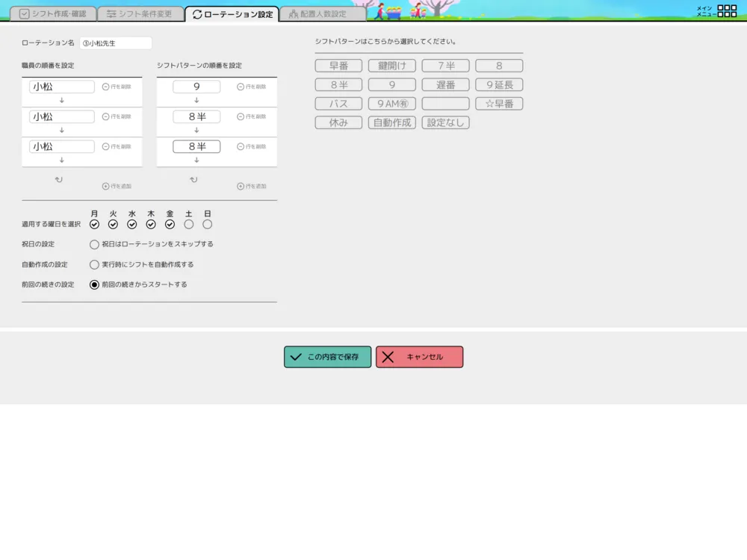Select the 休み shift pattern
This screenshot has width=747, height=560.
338,123
